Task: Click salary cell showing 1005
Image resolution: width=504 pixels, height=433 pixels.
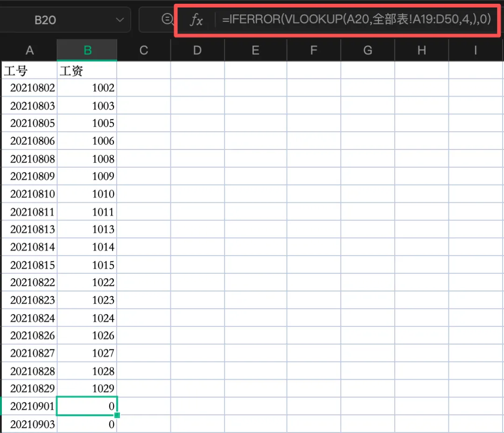Action: 87,123
